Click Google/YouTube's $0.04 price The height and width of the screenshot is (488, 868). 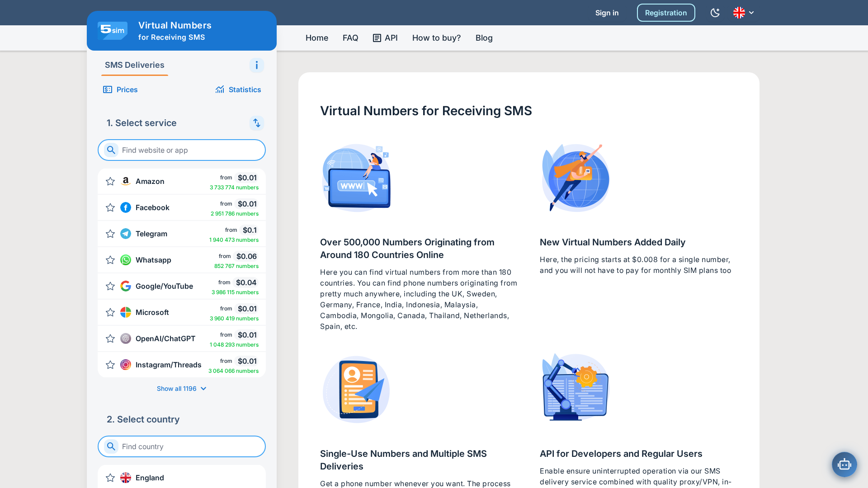point(246,282)
